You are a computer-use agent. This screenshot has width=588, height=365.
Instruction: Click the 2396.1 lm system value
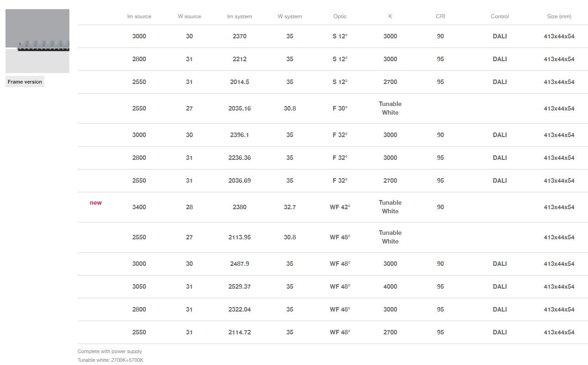pos(240,135)
